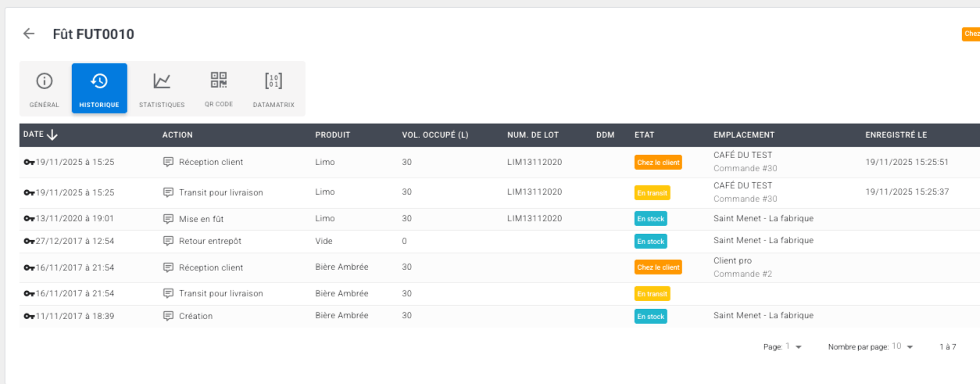The width and height of the screenshot is (980, 384).
Task: Expand the Nombre par page dropdown
Action: click(x=909, y=347)
